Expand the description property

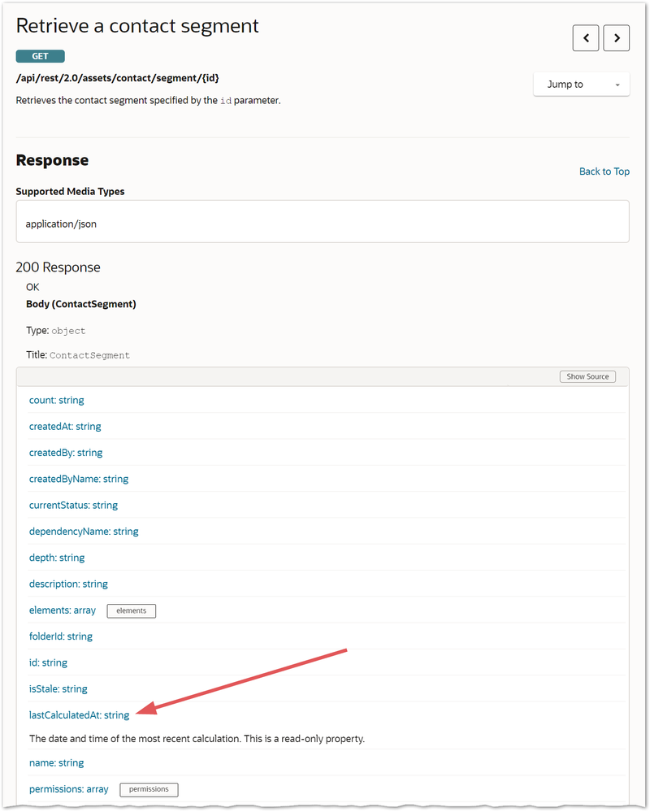68,584
